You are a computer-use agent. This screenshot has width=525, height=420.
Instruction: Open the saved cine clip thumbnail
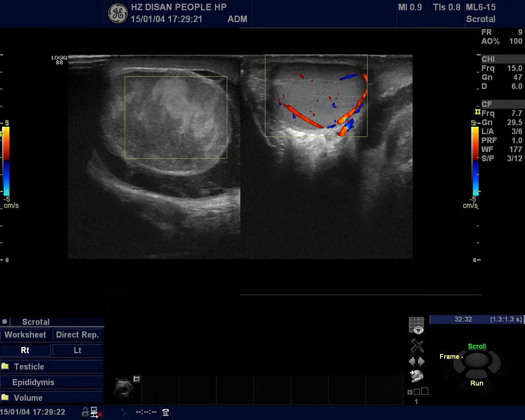point(123,388)
